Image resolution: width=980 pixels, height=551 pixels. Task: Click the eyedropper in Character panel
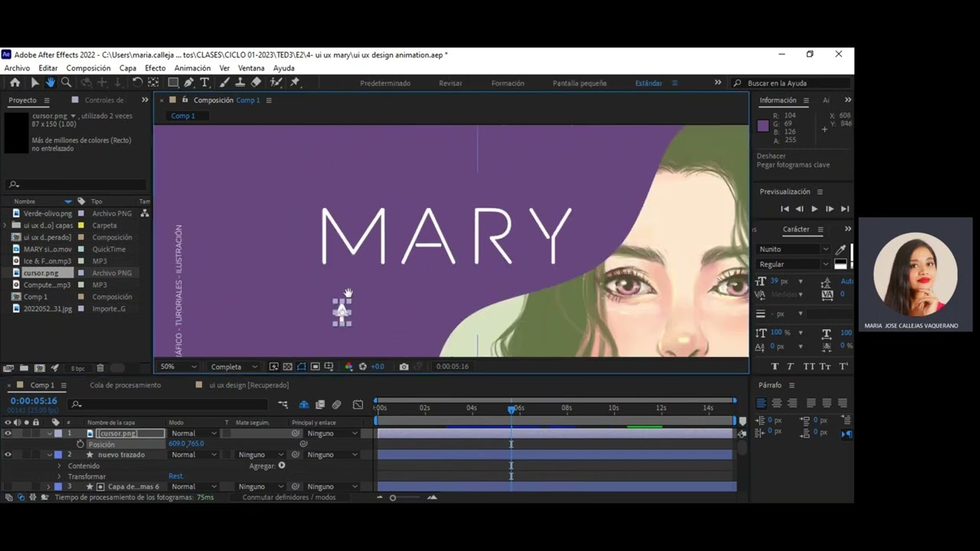pyautogui.click(x=841, y=249)
